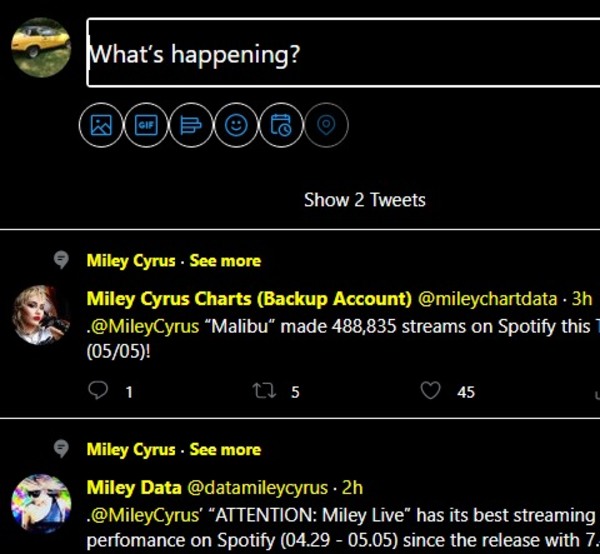The image size is (600, 554).
Task: Open See more above Miley Cyrus Charts tweet
Action: click(x=225, y=261)
